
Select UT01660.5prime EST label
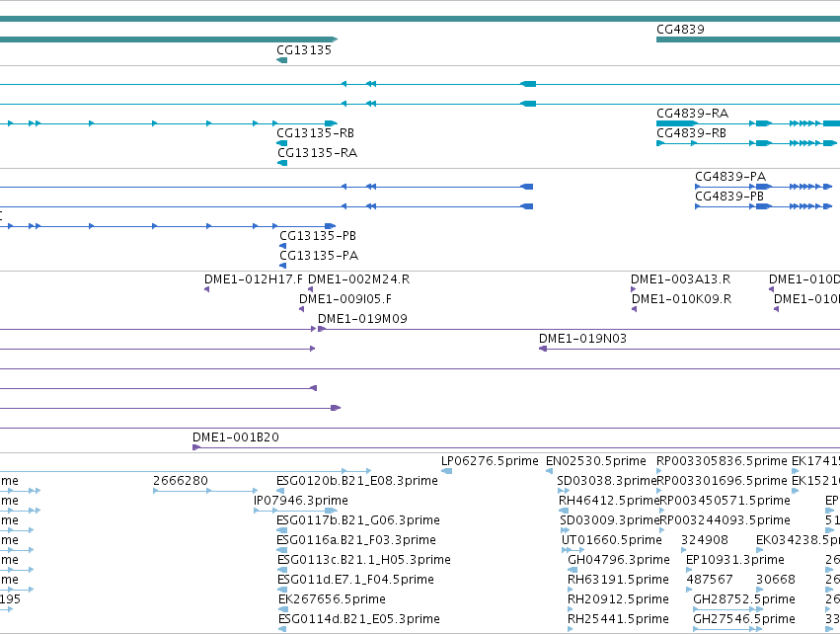[x=612, y=541]
